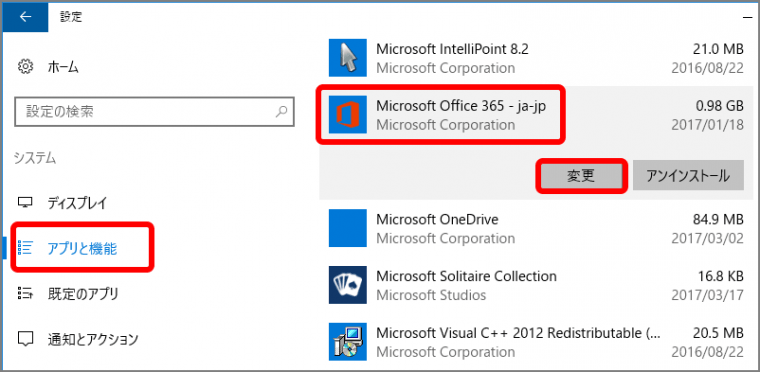Screen dimensions: 760x372
Task: Click the Microsoft OneDrive blue icon
Action: (348, 228)
